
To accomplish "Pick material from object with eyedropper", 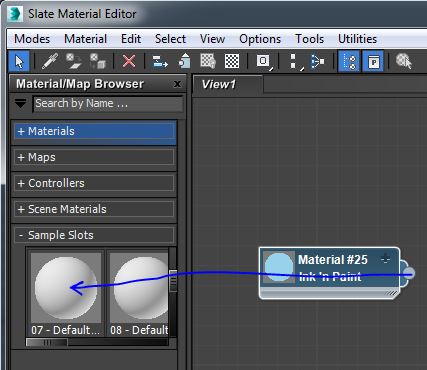I will [x=50, y=62].
